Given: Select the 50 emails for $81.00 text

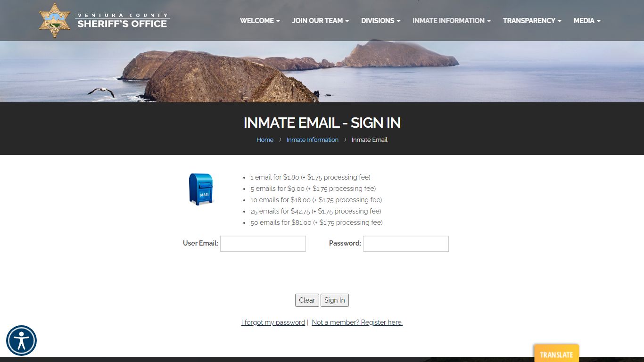Looking at the screenshot, I should (x=316, y=222).
